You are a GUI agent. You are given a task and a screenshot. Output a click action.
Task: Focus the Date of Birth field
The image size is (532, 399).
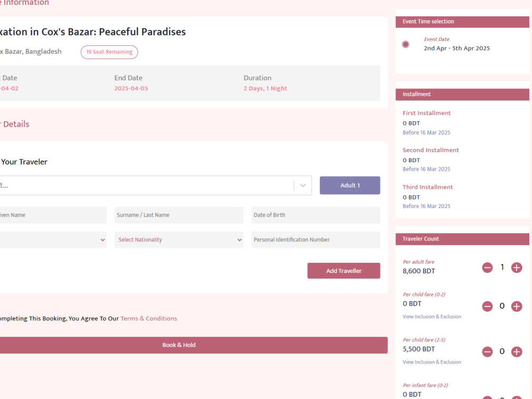(x=315, y=215)
